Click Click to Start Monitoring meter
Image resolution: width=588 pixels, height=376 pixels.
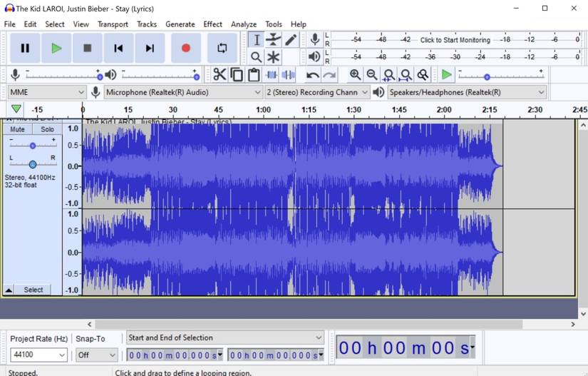click(455, 40)
